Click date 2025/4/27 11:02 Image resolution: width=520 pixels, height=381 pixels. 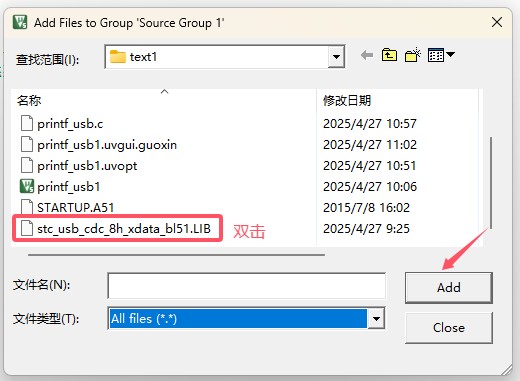370,145
